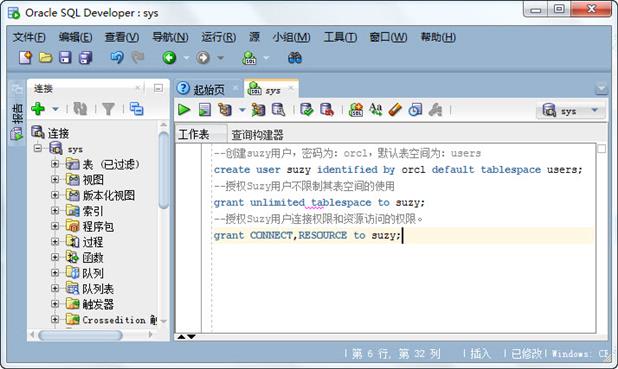Open the 帮助(H) menu

pyautogui.click(x=438, y=37)
